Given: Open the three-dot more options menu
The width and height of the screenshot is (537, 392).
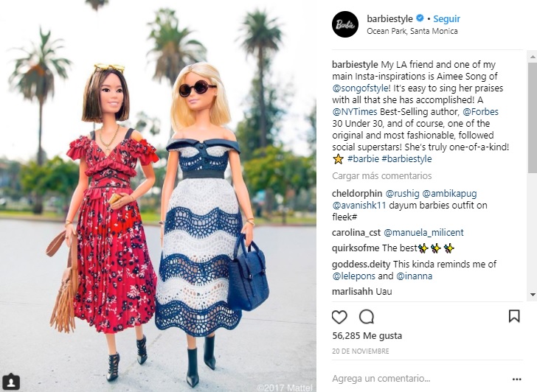Looking at the screenshot, I should tap(516, 379).
